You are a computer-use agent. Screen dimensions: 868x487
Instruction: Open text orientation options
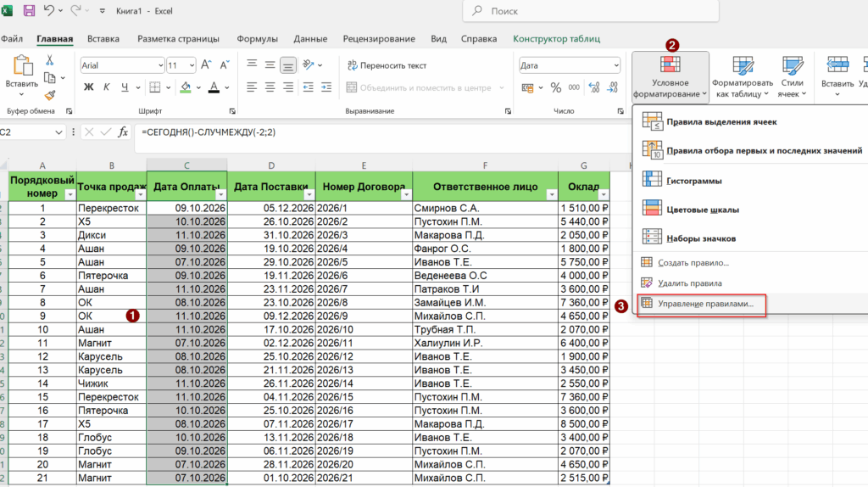312,64
